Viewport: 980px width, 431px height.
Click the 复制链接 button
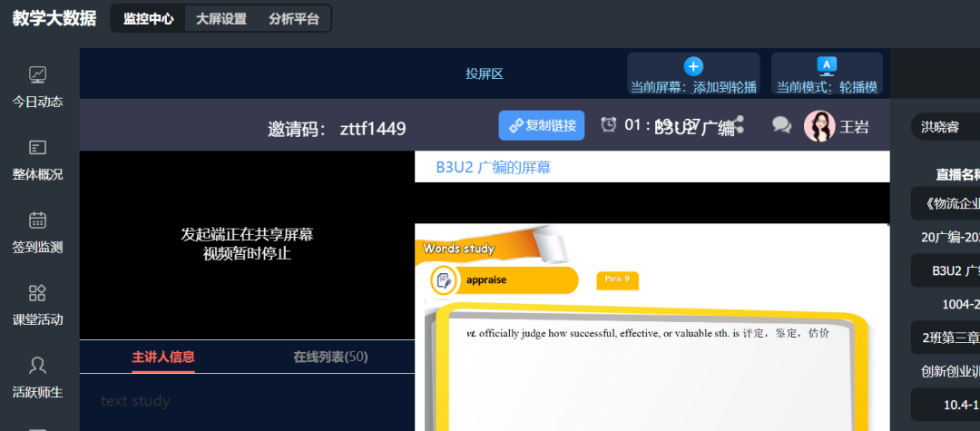point(542,125)
